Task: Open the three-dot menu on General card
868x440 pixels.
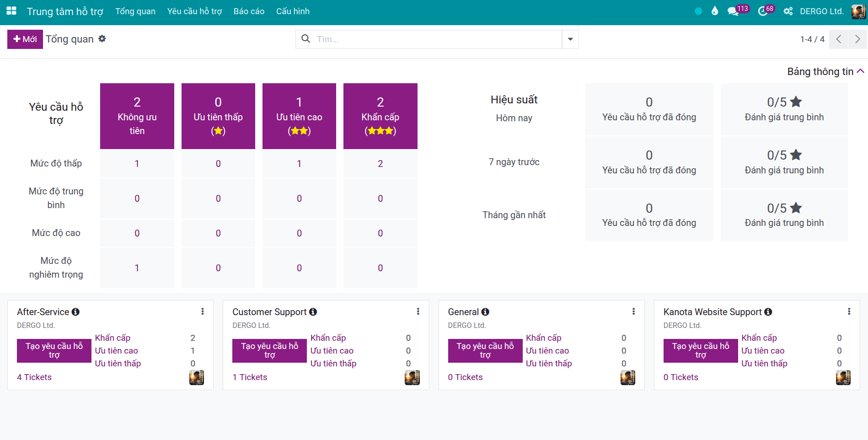Action: [x=633, y=311]
